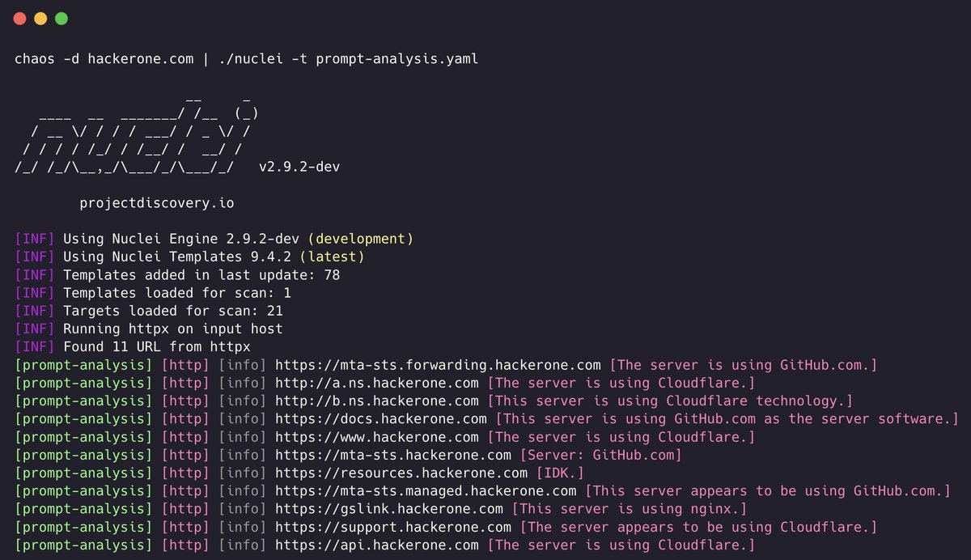
Task: Click Templates added in last update: 78
Action: click(201, 274)
